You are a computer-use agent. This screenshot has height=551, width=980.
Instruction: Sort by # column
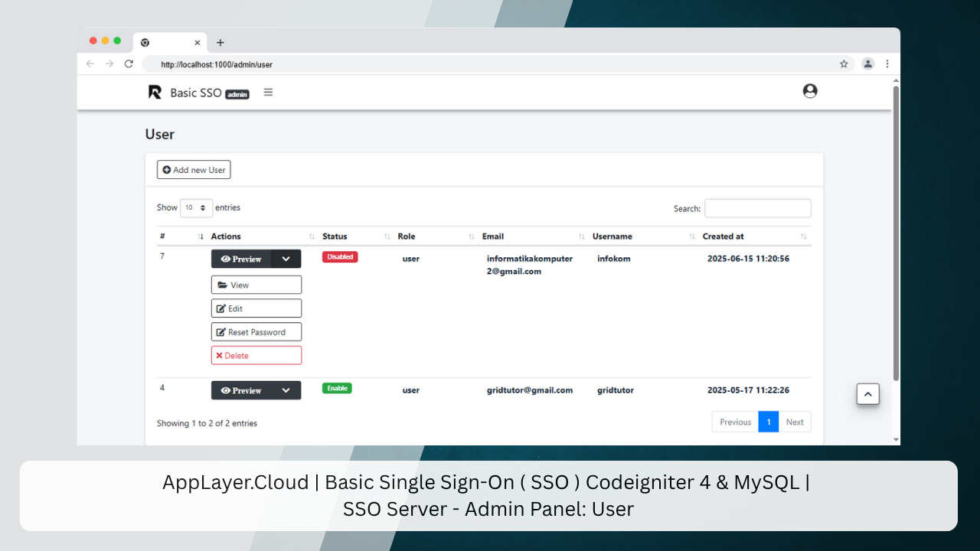182,236
